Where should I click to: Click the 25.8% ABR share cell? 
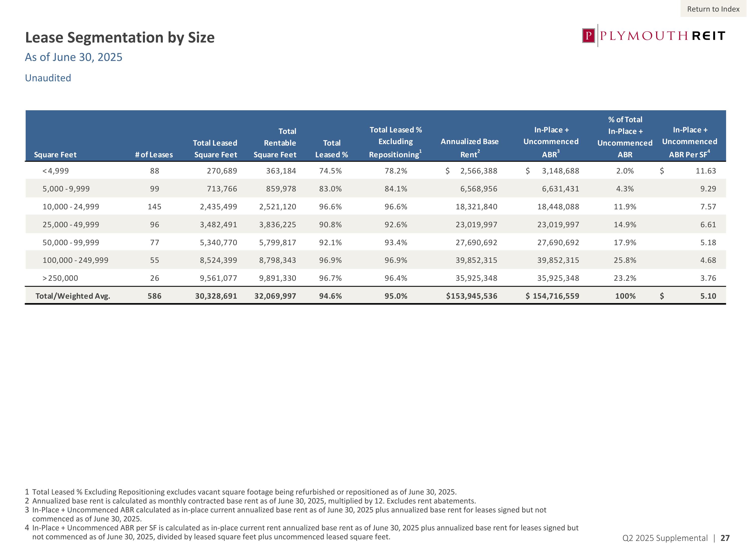[625, 260]
